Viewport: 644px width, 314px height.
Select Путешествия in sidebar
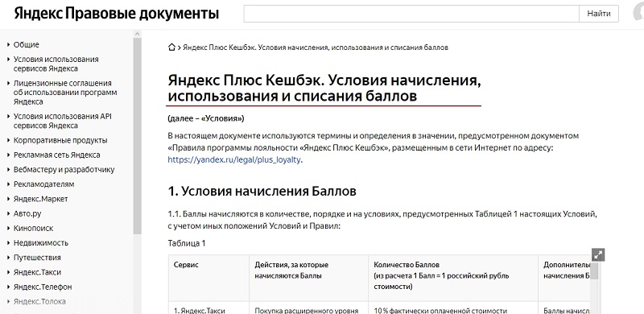coord(37,258)
